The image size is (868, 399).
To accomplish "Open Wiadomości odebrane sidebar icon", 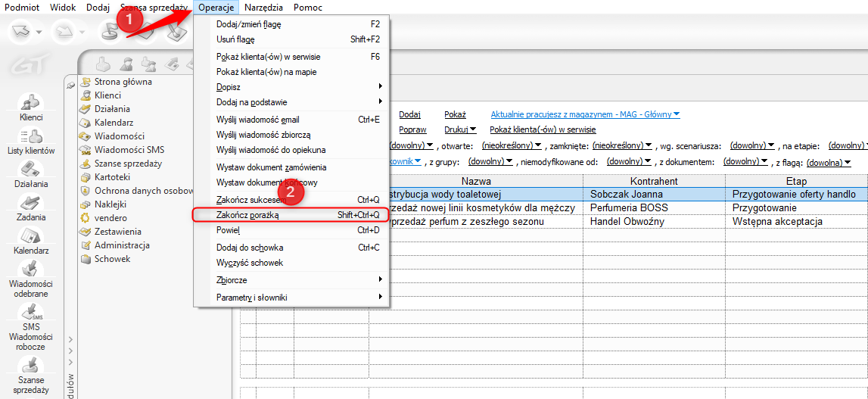I will pyautogui.click(x=31, y=270).
